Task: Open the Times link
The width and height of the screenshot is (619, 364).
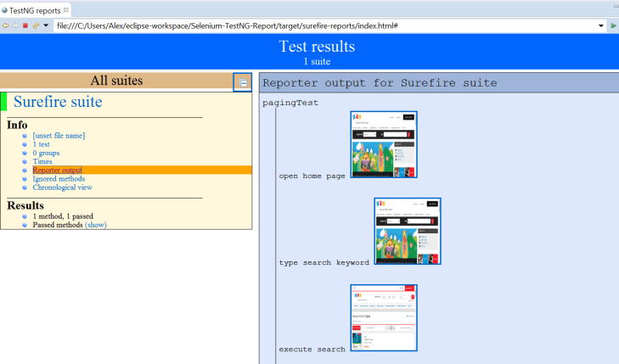Action: tap(42, 162)
